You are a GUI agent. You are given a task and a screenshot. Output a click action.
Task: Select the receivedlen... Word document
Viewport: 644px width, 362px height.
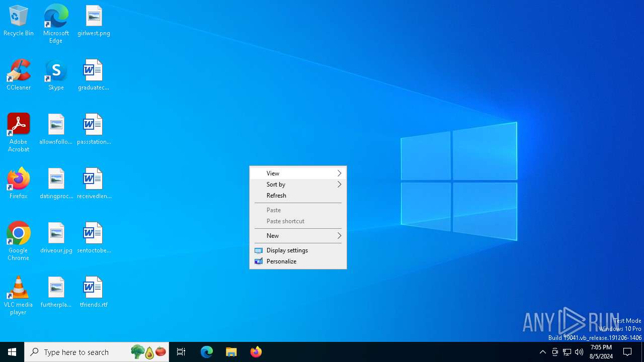[x=94, y=184]
